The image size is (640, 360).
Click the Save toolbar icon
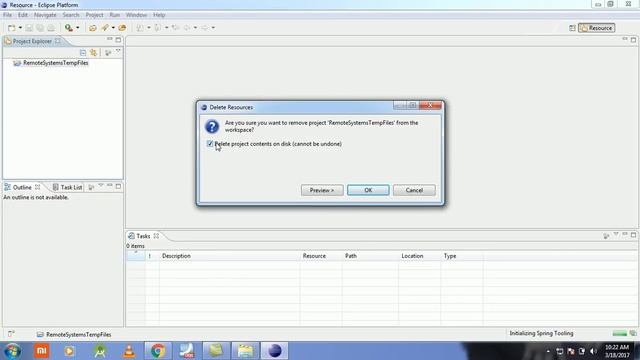[29, 28]
